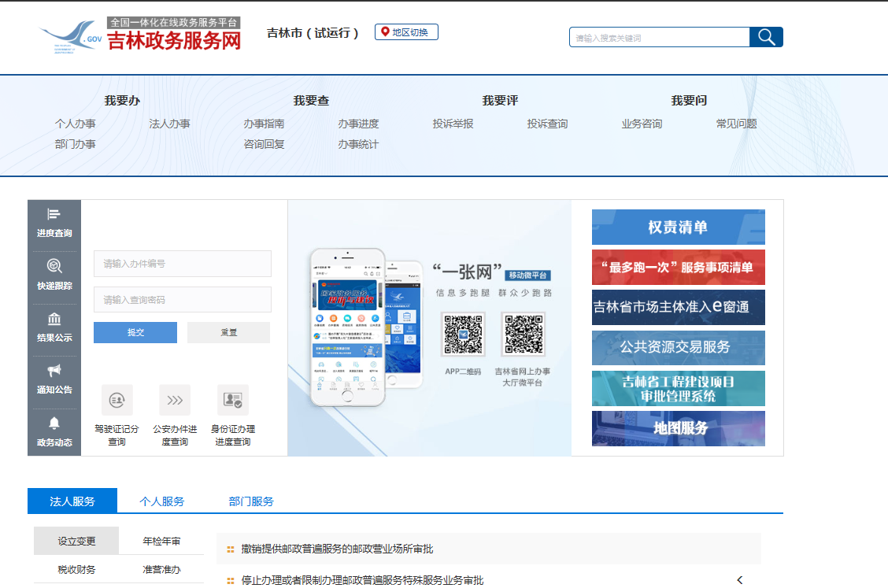Select the 准营准办 category tab

coord(161,569)
